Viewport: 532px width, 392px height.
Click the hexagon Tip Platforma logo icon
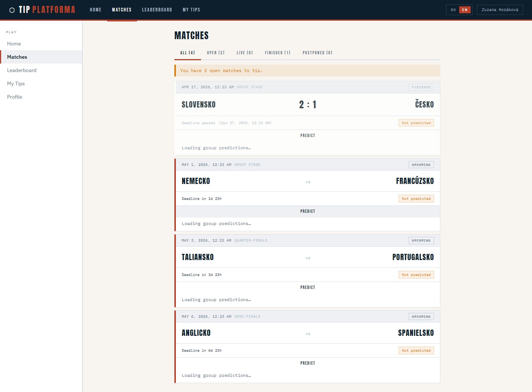(x=12, y=10)
